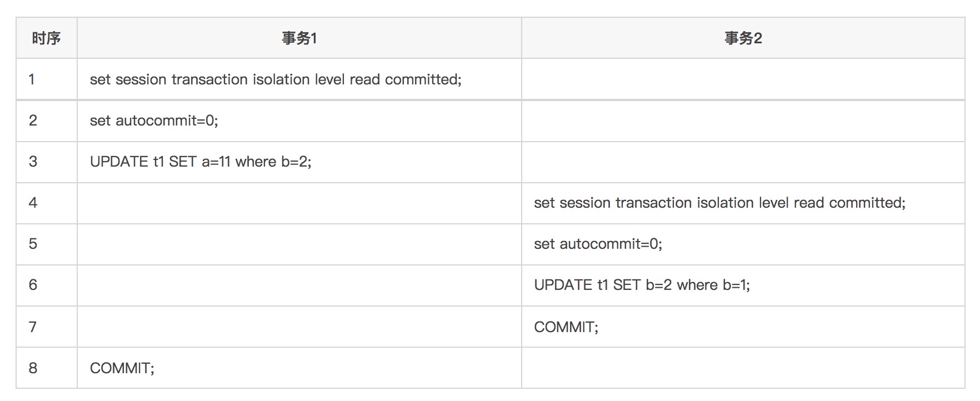The height and width of the screenshot is (401, 980).
Task: Click the 时序 column header
Action: tap(46, 38)
